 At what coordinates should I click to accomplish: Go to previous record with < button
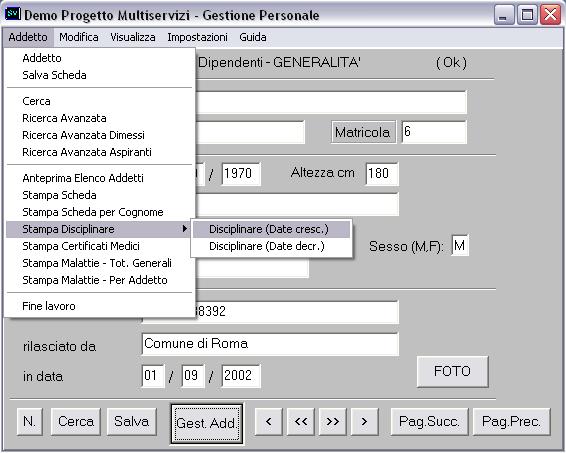[268, 422]
